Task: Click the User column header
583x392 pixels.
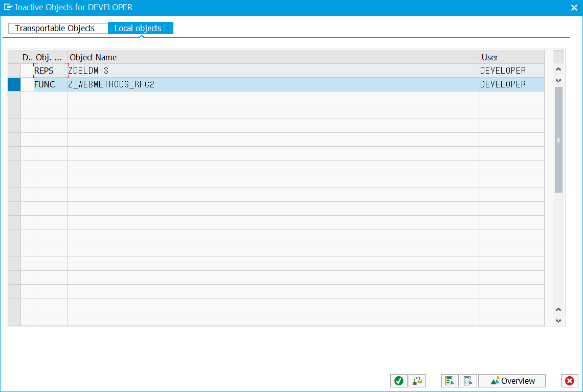Action: click(x=511, y=57)
